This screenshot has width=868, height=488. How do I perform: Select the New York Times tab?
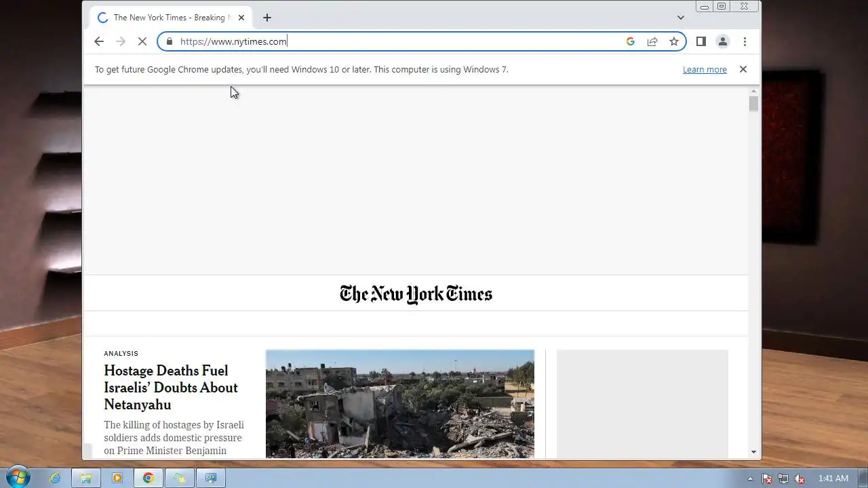(171, 18)
